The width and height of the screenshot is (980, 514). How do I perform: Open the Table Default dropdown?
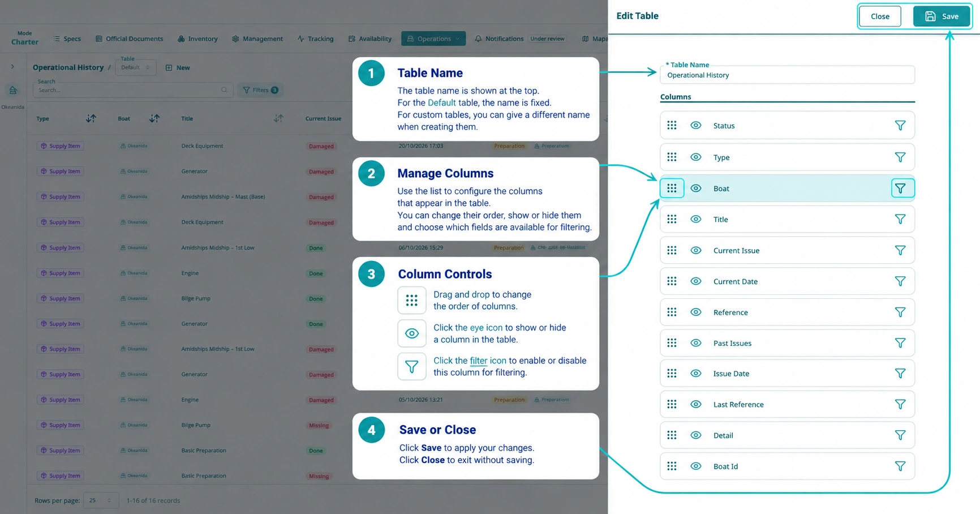coord(135,67)
